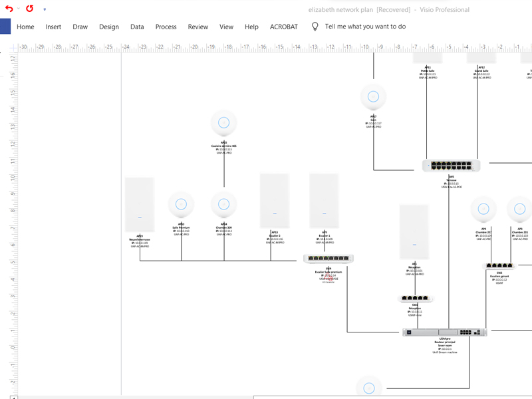Type in 'Tell me what you want to do'
The width and height of the screenshot is (532, 399).
coord(365,27)
